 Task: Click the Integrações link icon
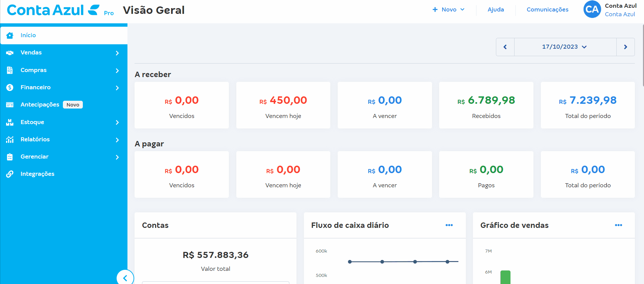[10, 174]
